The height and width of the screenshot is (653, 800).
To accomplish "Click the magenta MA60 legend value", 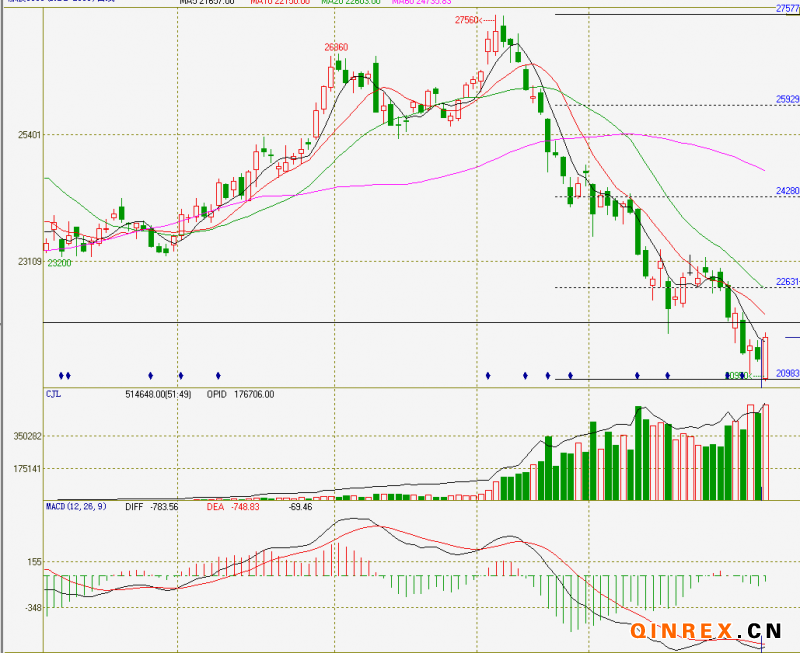I will point(423,3).
